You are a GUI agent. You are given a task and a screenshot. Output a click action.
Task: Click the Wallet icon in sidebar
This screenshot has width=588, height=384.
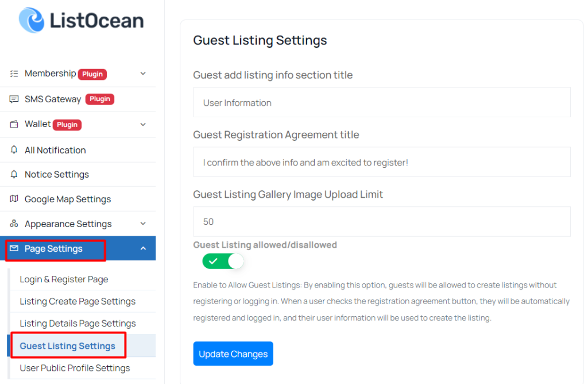[x=14, y=124]
